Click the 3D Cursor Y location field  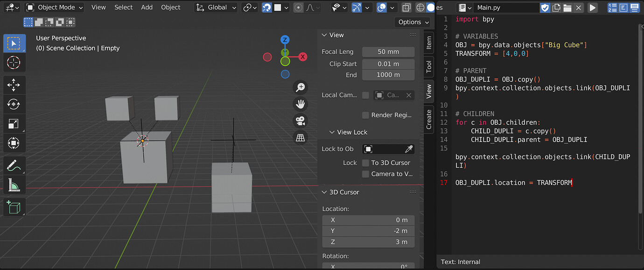point(368,231)
